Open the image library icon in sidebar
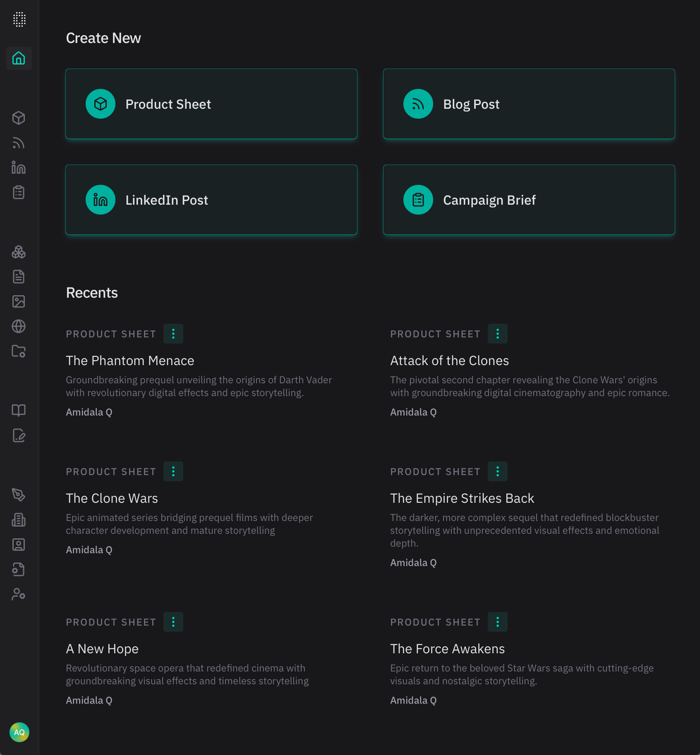The image size is (700, 755). tap(19, 301)
